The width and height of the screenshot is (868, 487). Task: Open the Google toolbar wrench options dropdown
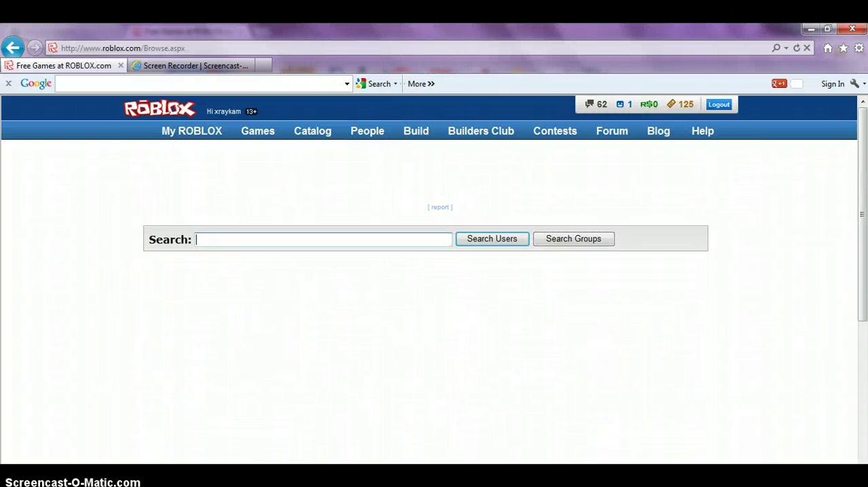(857, 84)
